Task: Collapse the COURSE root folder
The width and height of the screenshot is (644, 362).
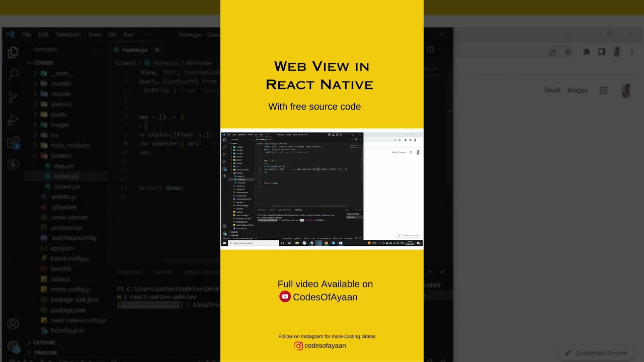Action: click(241, 144)
